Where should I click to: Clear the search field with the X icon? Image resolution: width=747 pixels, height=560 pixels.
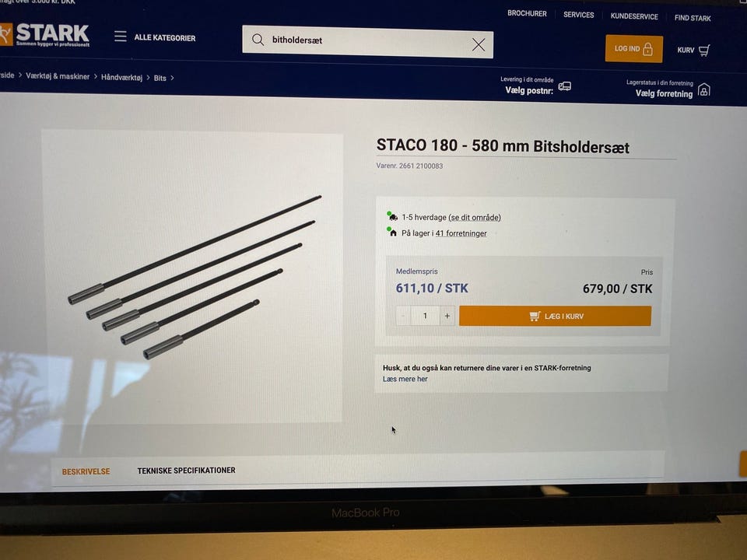(x=479, y=45)
